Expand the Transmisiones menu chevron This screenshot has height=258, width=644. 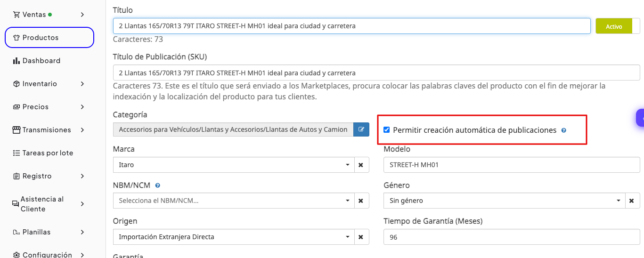[82, 130]
